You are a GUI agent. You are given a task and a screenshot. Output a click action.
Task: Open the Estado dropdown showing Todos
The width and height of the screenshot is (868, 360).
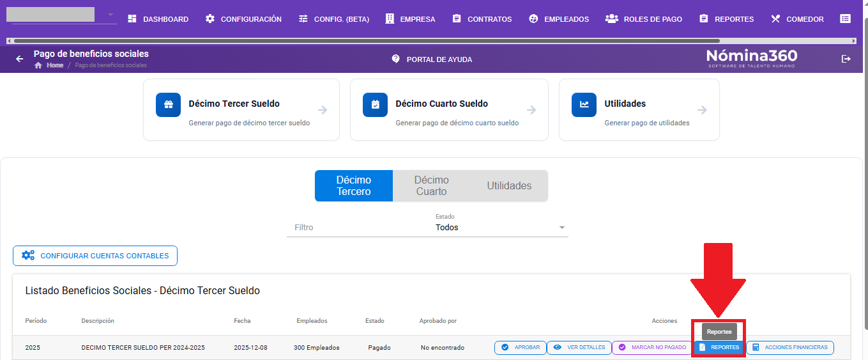pyautogui.click(x=502, y=227)
